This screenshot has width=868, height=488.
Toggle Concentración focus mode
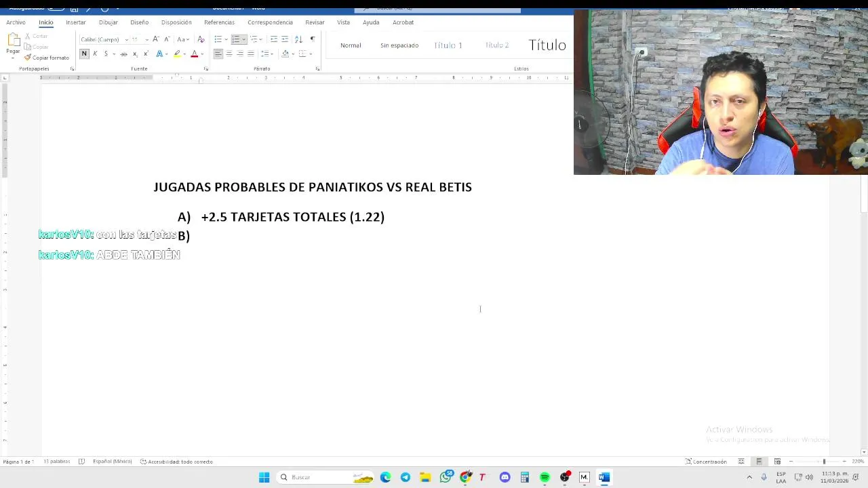tap(706, 462)
